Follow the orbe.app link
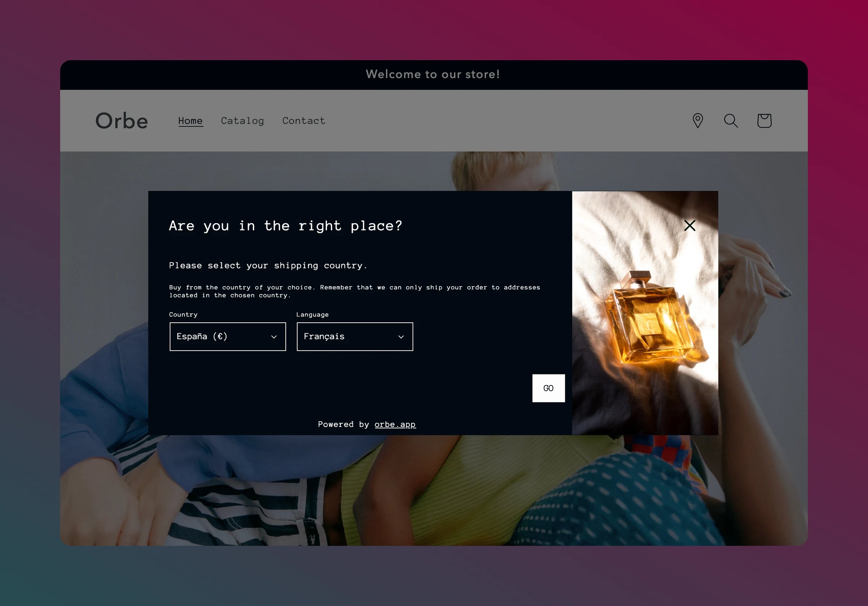Viewport: 868px width, 606px height. (x=395, y=424)
